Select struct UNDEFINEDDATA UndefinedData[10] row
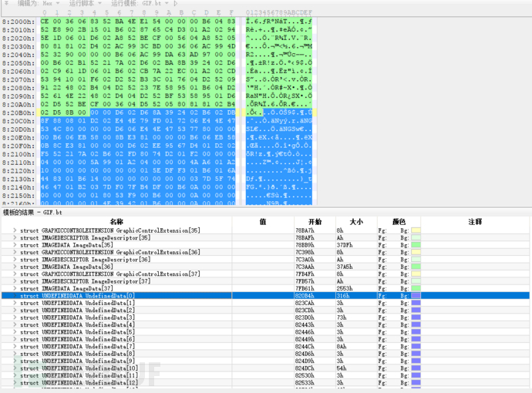Image resolution: width=532 pixels, height=393 pixels. 265,368
